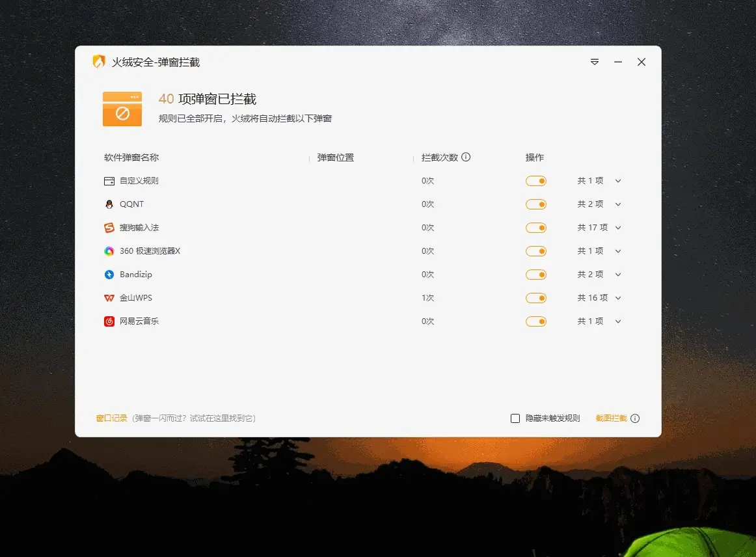Minimize the popup blocker window
Image resolution: width=756 pixels, height=557 pixels.
(618, 62)
